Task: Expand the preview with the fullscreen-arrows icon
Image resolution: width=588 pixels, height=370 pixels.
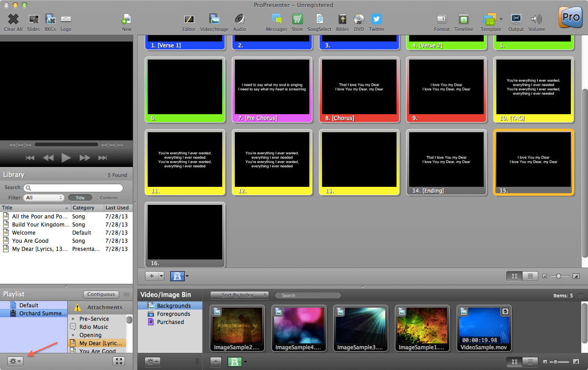Action: [x=119, y=361]
